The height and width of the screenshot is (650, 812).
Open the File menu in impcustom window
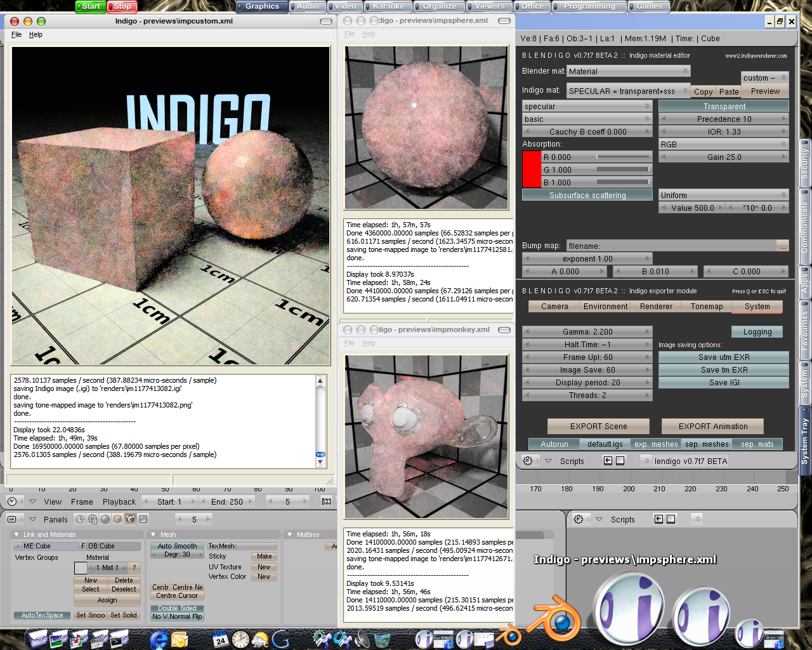[16, 34]
